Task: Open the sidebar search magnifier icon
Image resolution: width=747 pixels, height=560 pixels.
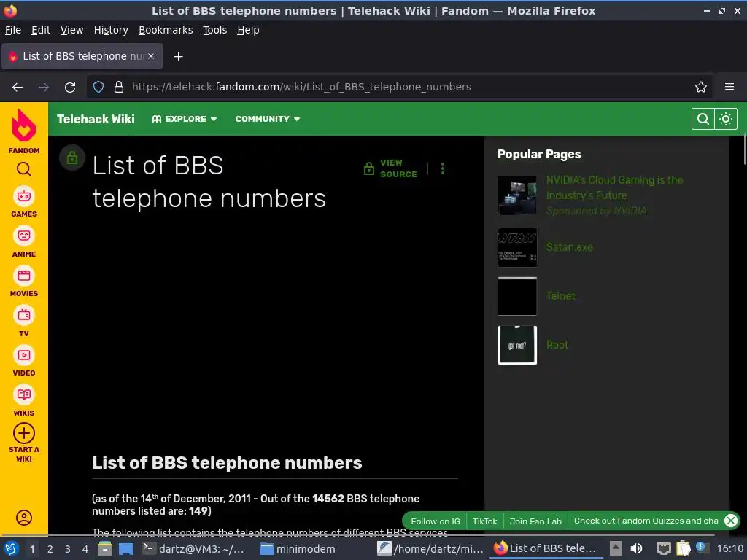Action: coord(24,169)
